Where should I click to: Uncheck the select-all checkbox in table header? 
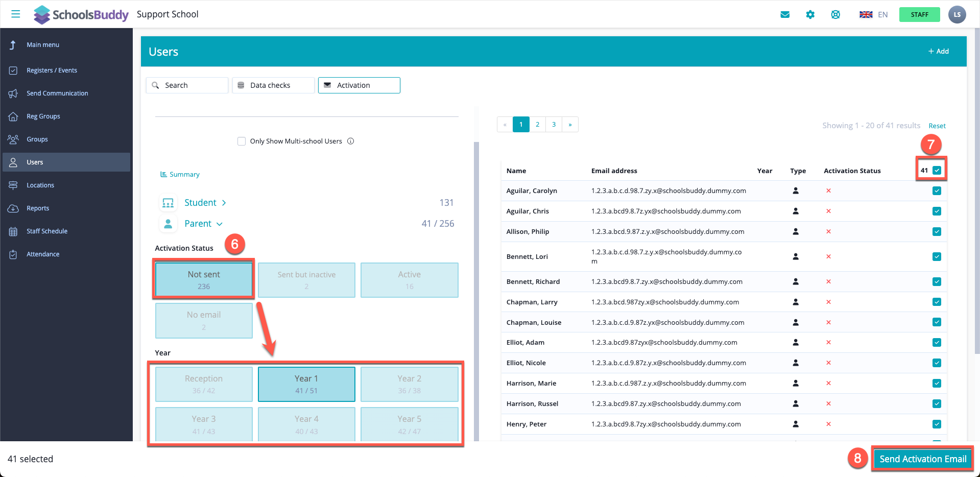click(x=937, y=171)
